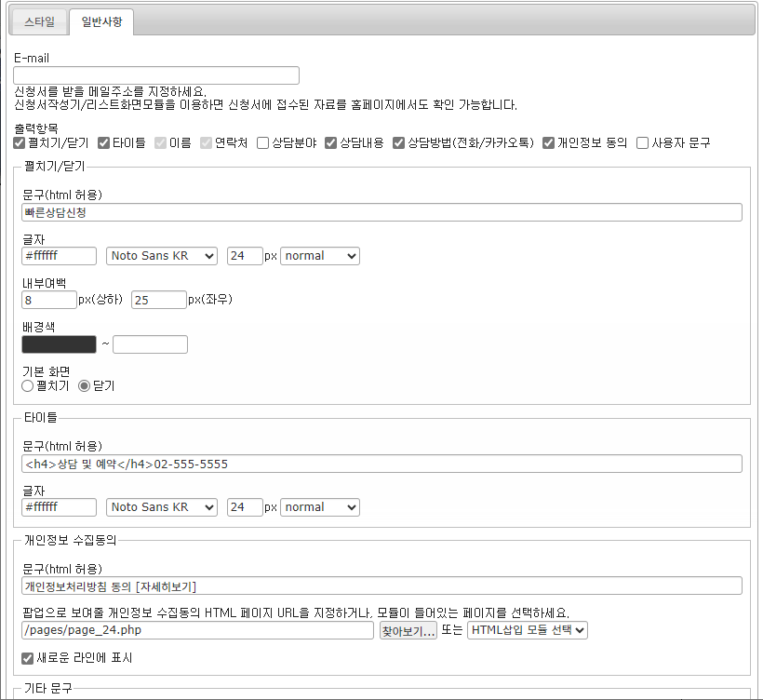
Task: Open the normal font style dropdown under 타이틀
Action: [x=319, y=506]
